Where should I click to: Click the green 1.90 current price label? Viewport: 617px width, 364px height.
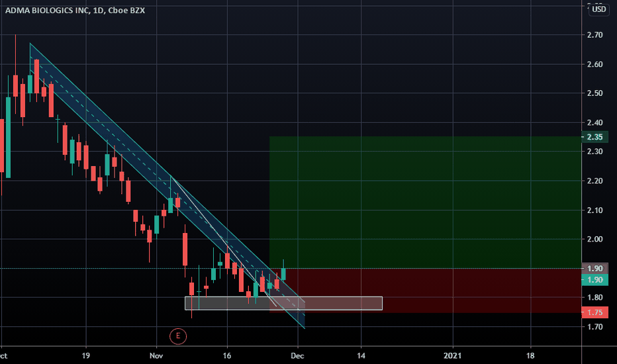coord(594,280)
